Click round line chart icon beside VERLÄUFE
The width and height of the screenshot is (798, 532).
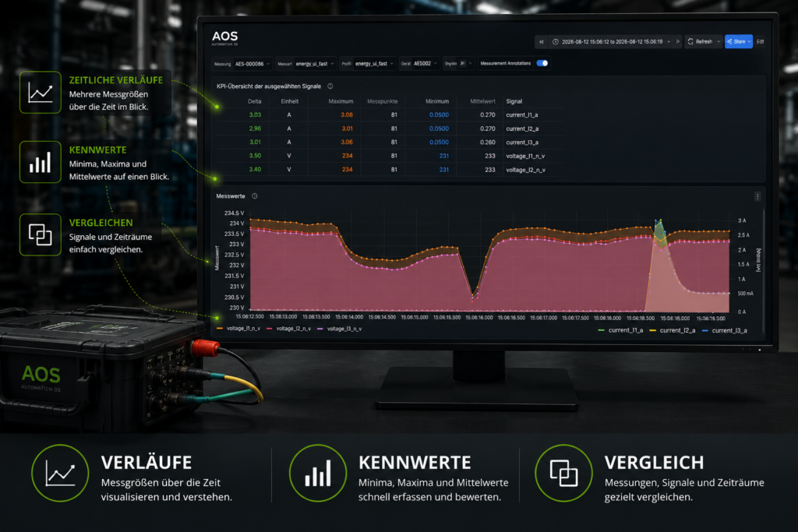tap(60, 473)
